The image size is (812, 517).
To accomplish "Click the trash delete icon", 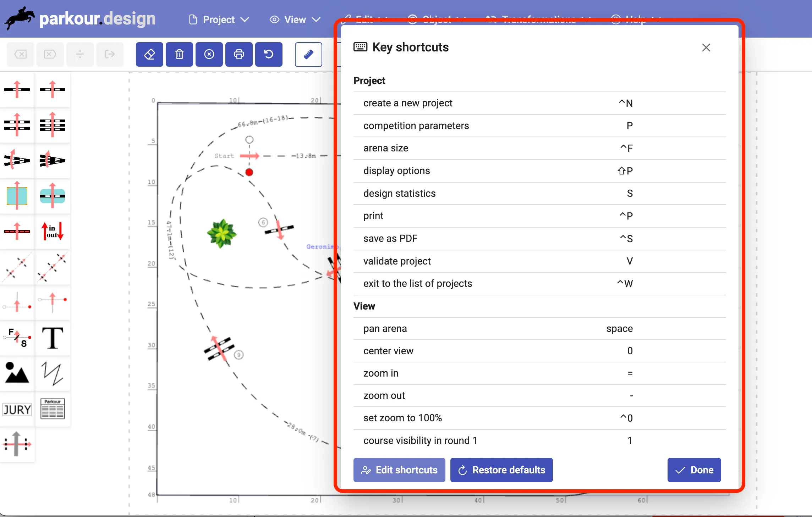I will point(179,55).
